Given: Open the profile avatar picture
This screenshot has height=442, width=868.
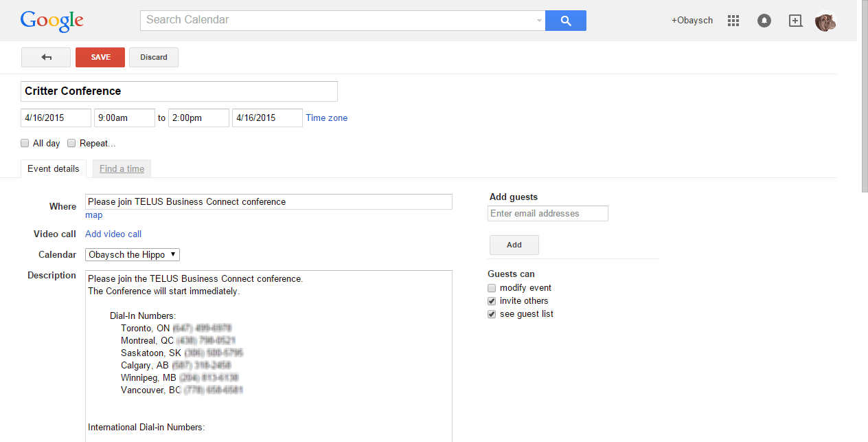Looking at the screenshot, I should 825,21.
